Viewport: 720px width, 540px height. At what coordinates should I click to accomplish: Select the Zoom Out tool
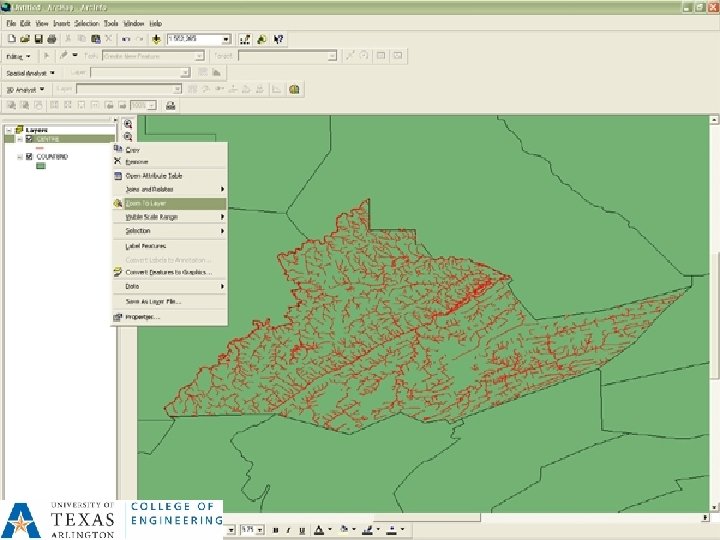coord(128,137)
